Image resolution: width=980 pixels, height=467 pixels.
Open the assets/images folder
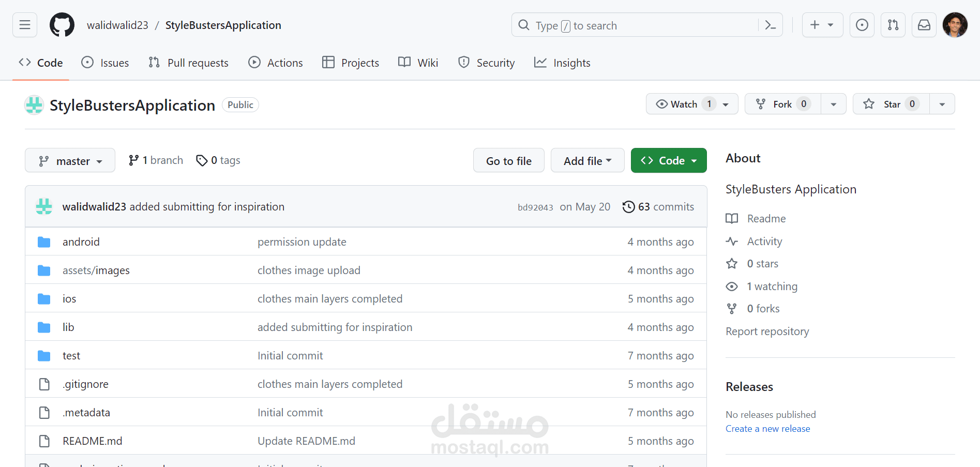(x=96, y=270)
